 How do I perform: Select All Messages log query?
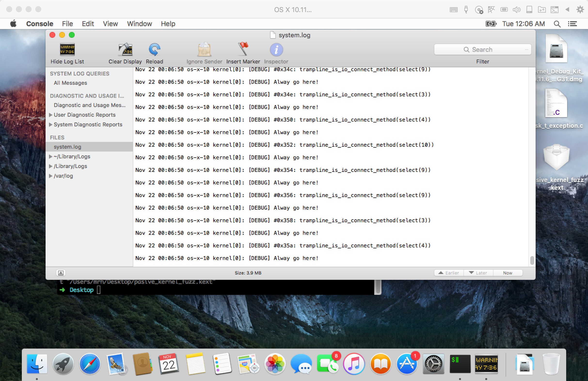pos(71,83)
